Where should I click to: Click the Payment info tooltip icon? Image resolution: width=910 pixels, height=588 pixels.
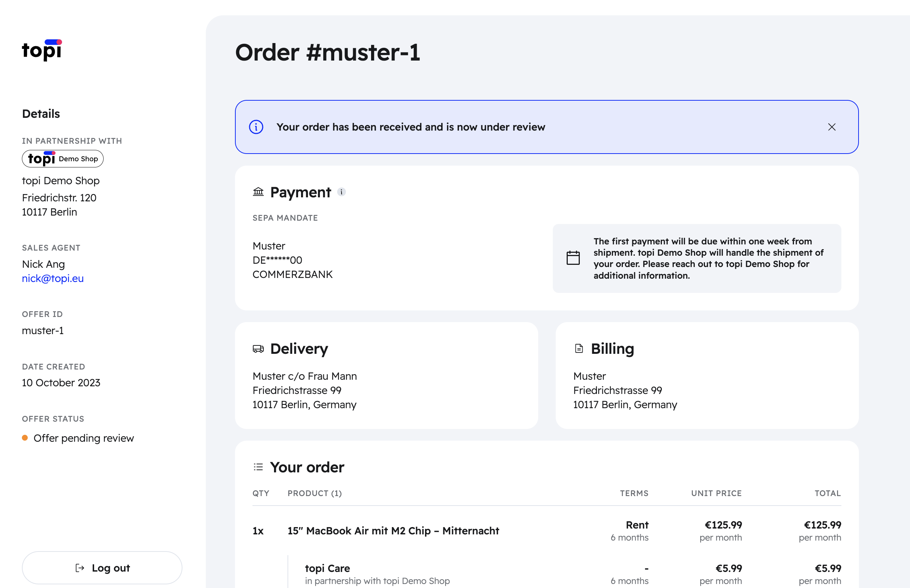(x=342, y=192)
